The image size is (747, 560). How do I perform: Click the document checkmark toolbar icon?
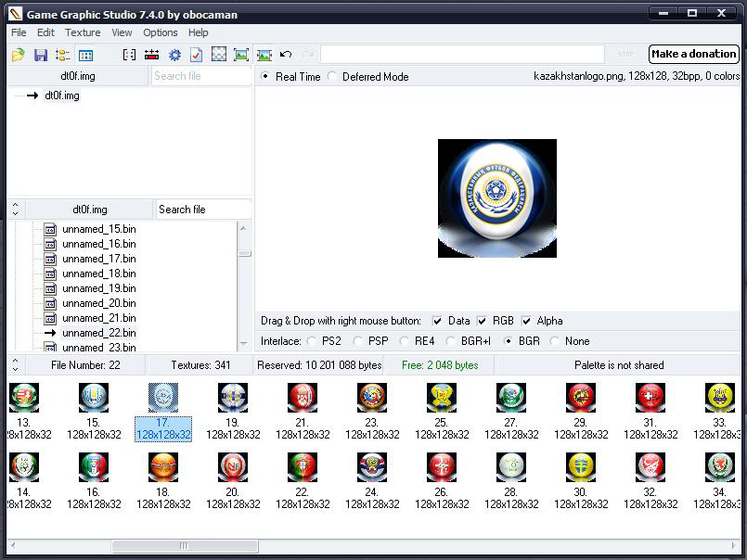pyautogui.click(x=197, y=55)
